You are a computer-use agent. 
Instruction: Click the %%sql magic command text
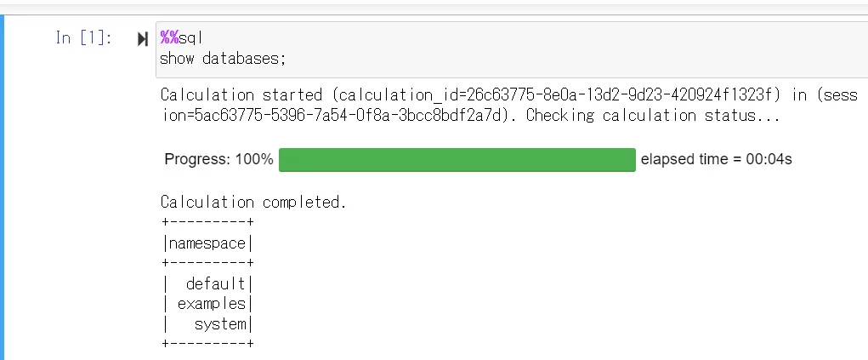[x=182, y=37]
